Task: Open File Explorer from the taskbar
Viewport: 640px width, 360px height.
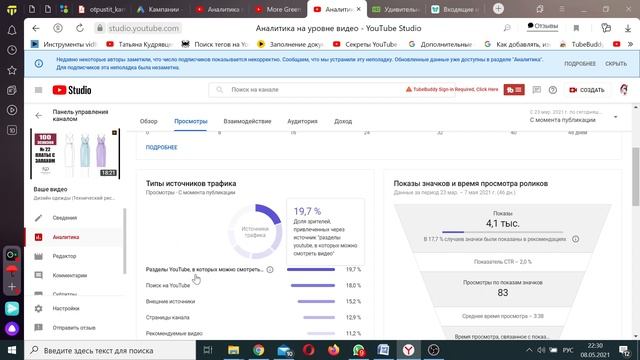Action: [x=233, y=350]
